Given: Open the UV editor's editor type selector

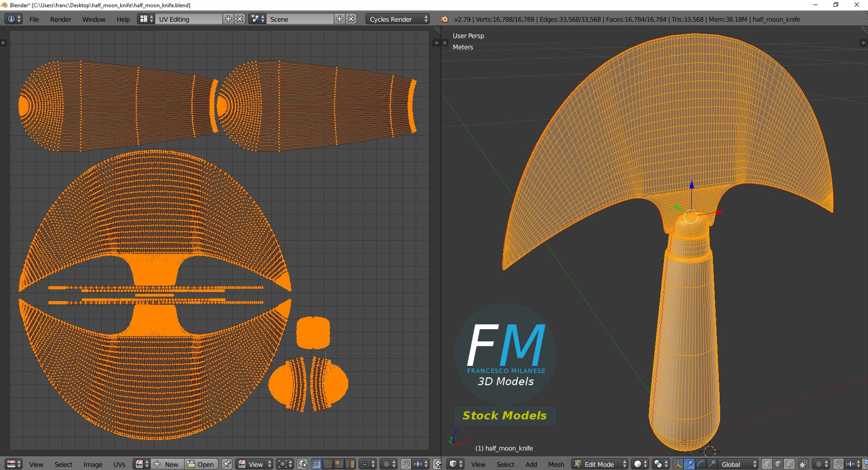Looking at the screenshot, I should [x=14, y=464].
